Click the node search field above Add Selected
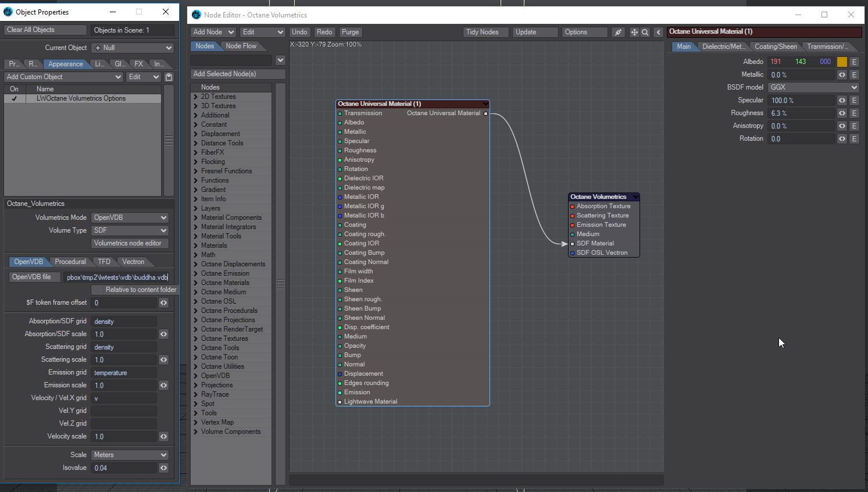The image size is (868, 492). point(231,60)
